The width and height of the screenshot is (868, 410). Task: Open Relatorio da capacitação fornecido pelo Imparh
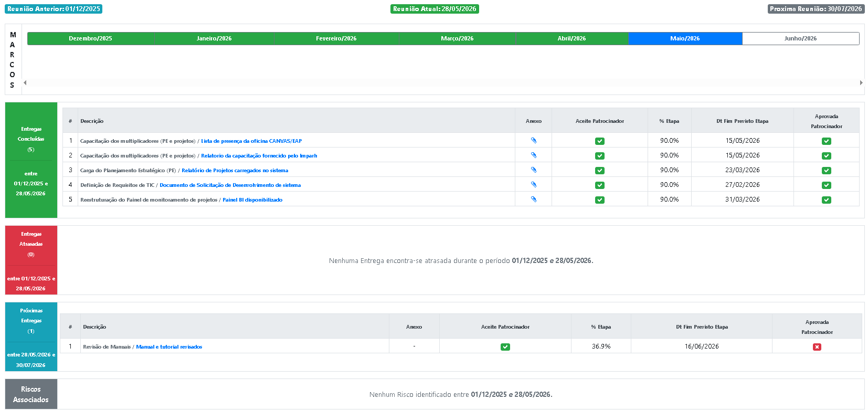point(259,156)
